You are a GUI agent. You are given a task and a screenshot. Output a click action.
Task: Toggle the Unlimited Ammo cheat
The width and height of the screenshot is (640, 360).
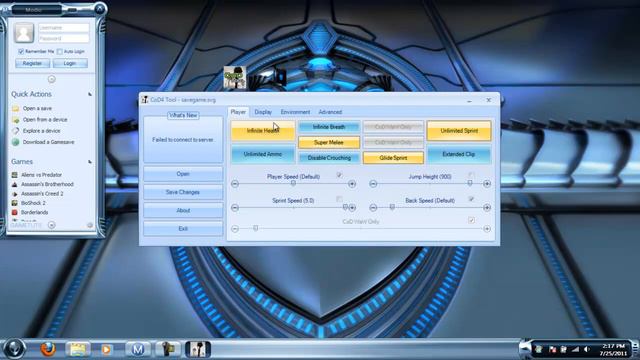pos(263,154)
